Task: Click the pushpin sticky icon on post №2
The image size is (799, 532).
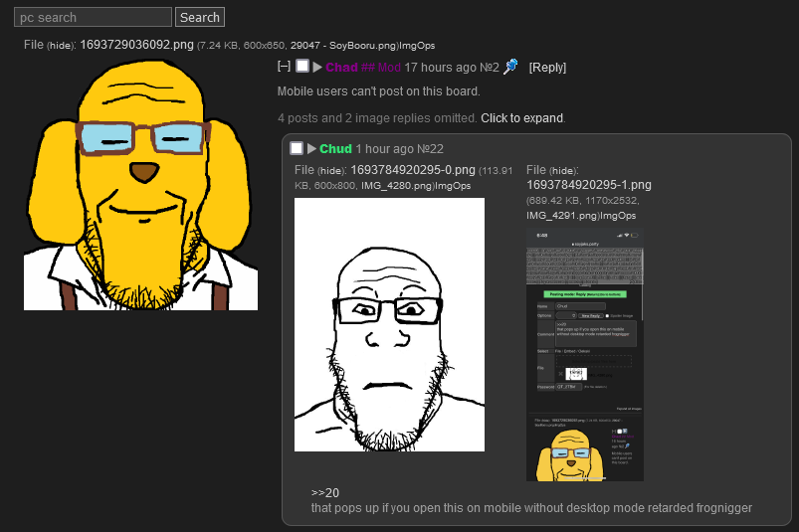Action: pyautogui.click(x=510, y=67)
